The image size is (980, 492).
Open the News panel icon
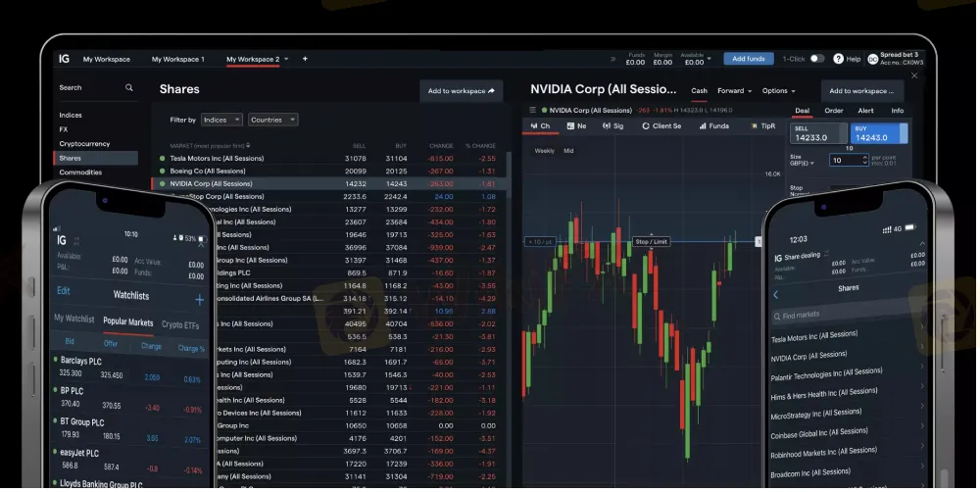click(576, 126)
